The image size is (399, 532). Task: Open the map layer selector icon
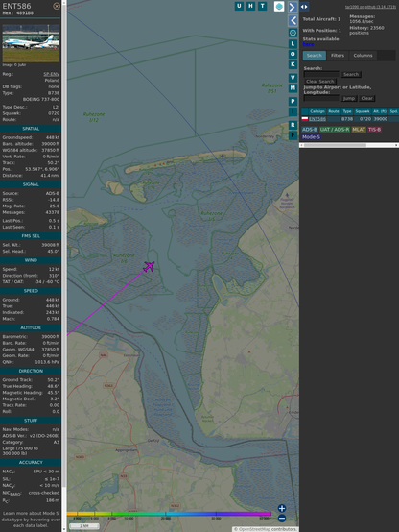(x=279, y=6)
